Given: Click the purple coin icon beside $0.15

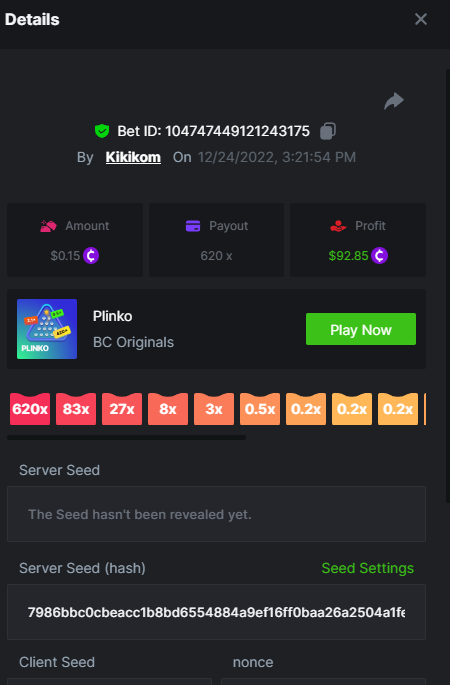Looking at the screenshot, I should pyautogui.click(x=91, y=256).
